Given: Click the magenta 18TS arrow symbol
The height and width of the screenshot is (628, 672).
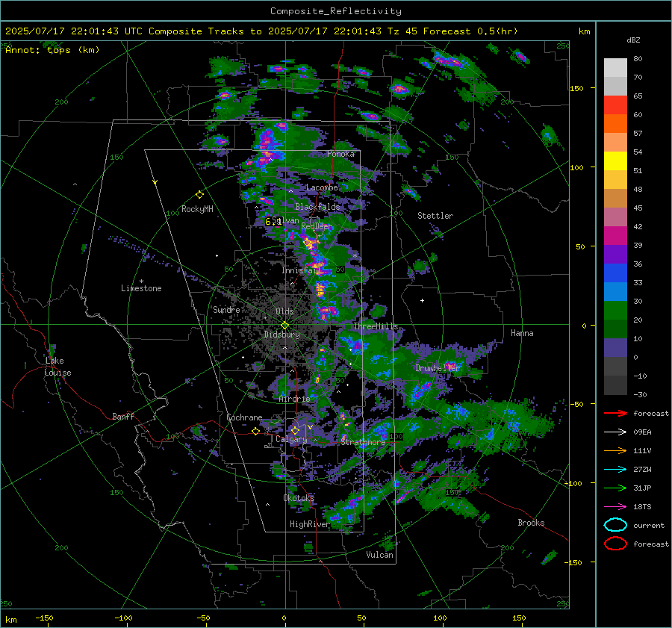Looking at the screenshot, I should tap(615, 507).
